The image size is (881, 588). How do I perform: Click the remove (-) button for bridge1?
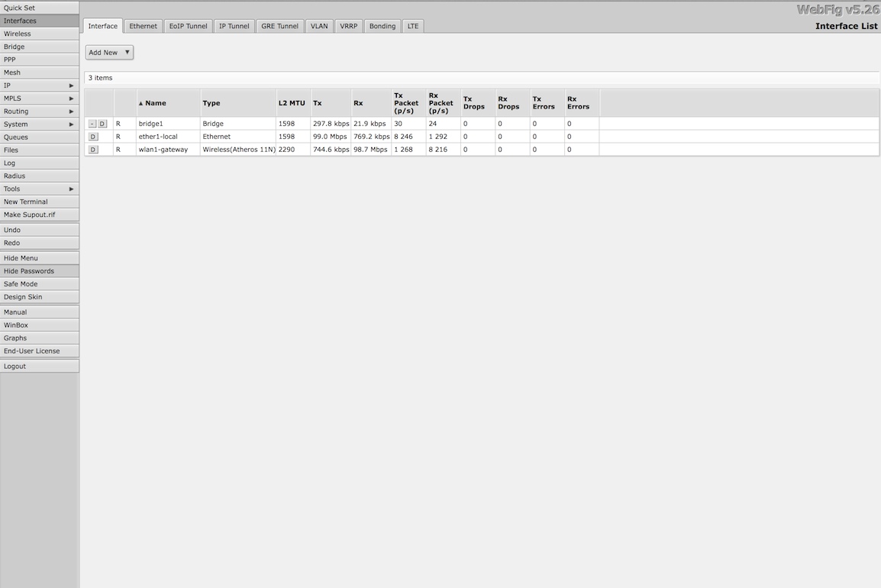[x=92, y=124]
